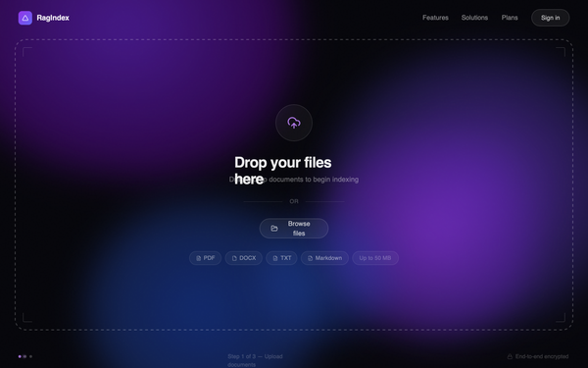Open the Features menu item
588x368 pixels.
[x=435, y=18]
